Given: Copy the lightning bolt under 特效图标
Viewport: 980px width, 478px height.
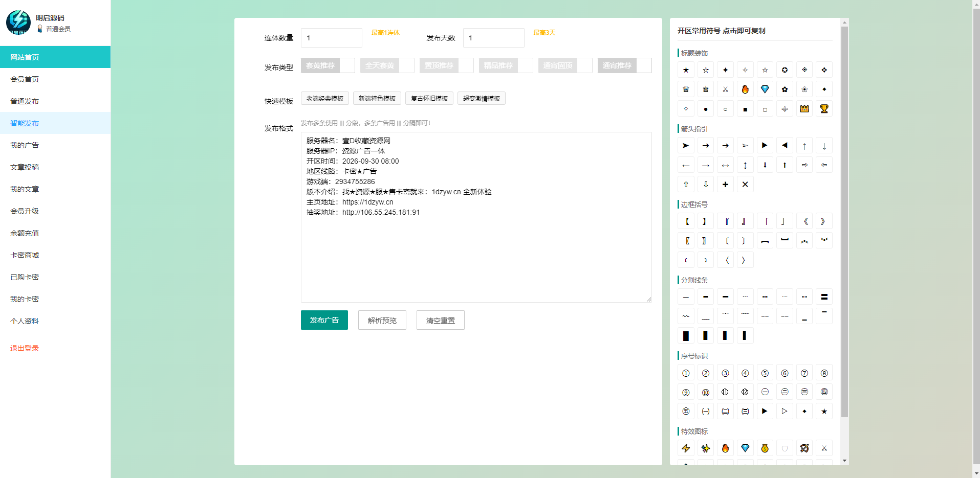Looking at the screenshot, I should point(686,448).
